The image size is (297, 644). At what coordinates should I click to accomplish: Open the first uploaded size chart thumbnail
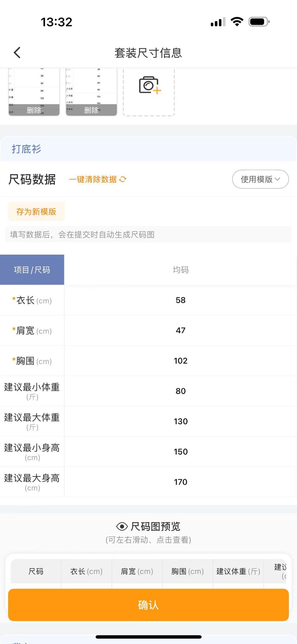click(34, 86)
